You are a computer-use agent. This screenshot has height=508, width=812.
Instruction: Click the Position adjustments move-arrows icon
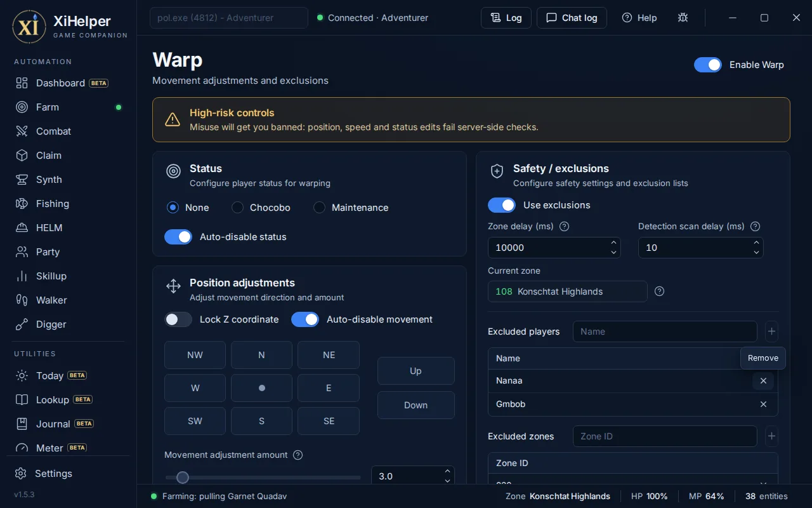coord(173,286)
